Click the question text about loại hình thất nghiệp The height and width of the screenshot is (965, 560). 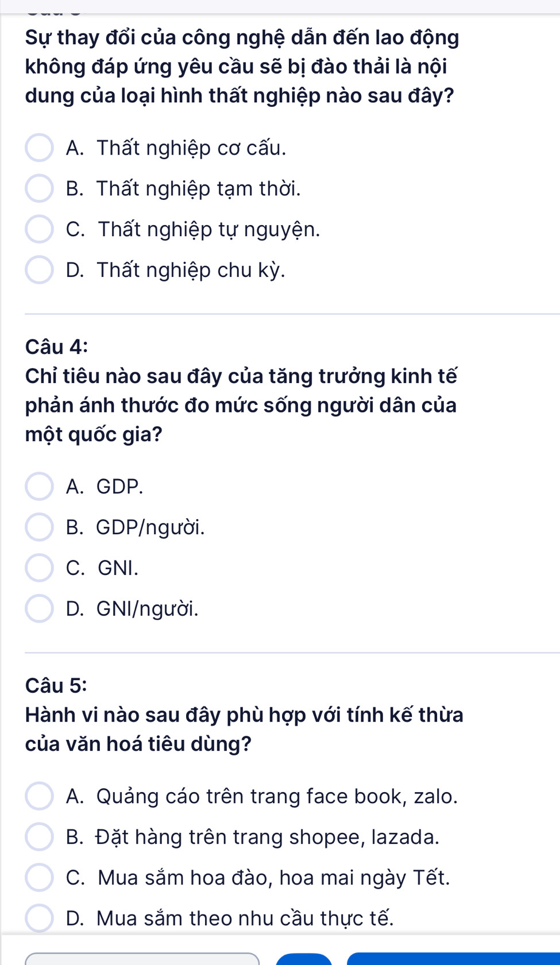coord(241,66)
